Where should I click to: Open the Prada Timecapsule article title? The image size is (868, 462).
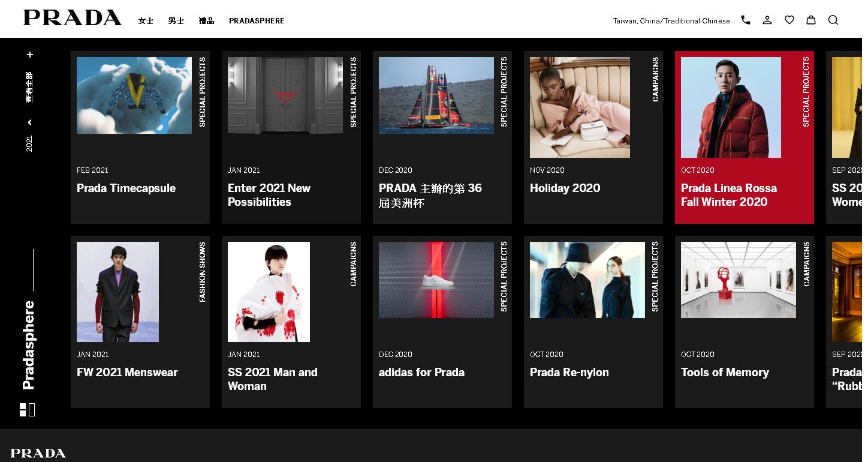(126, 188)
